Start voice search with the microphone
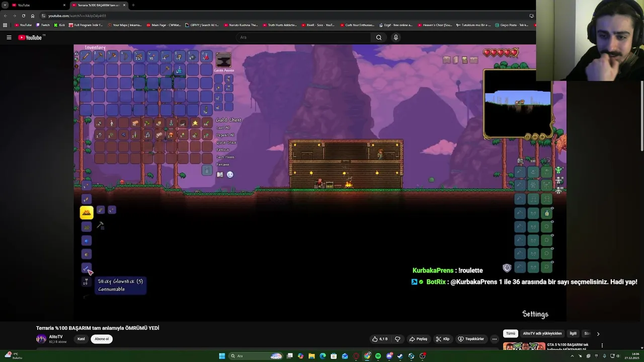Screen dimensions: 644x362 pos(396,37)
